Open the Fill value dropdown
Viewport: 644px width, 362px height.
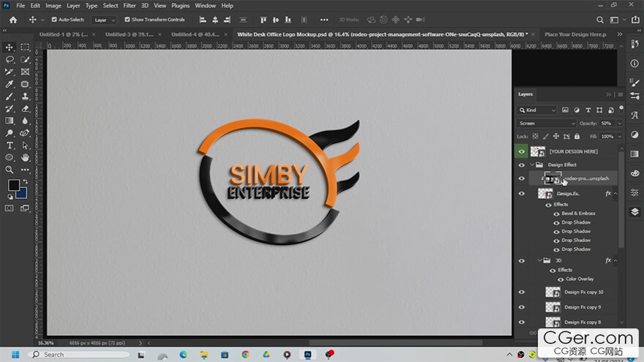click(x=620, y=136)
